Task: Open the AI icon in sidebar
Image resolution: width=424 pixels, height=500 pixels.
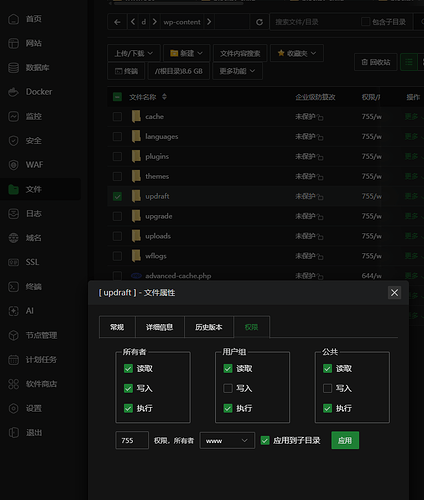Action: (x=13, y=311)
